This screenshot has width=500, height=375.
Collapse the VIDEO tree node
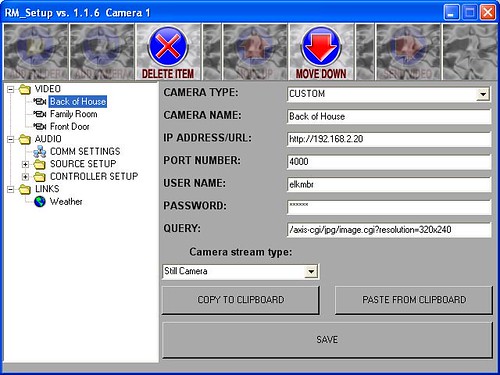(x=11, y=89)
